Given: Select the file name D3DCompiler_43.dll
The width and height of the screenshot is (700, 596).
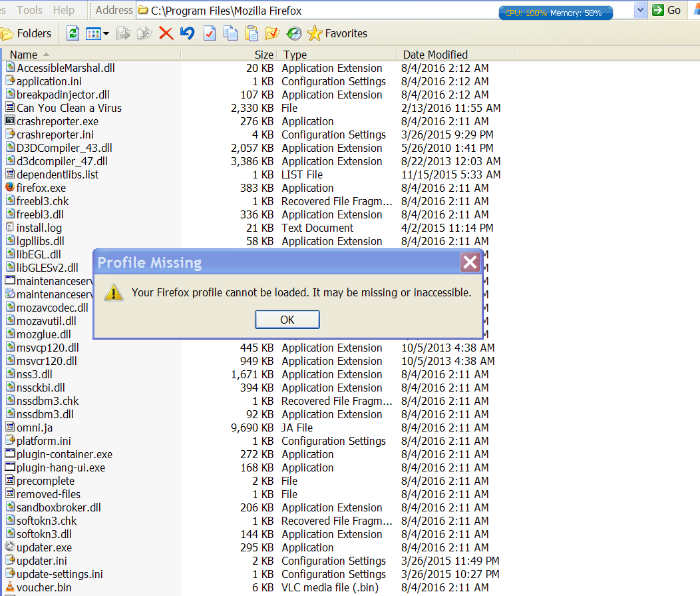Looking at the screenshot, I should [x=65, y=148].
